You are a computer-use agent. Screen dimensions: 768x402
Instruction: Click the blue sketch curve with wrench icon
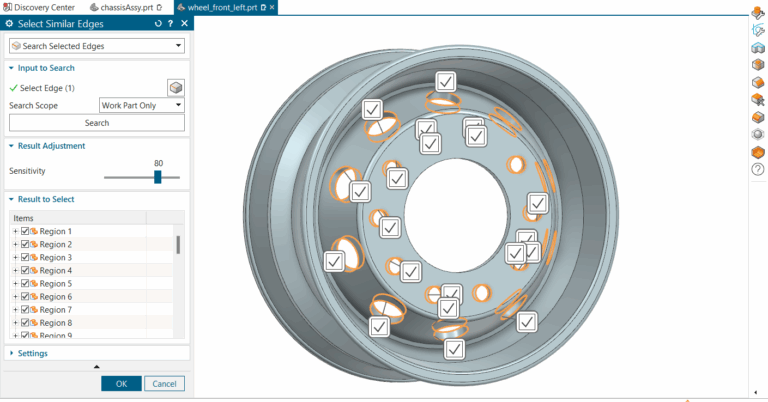[x=758, y=30]
